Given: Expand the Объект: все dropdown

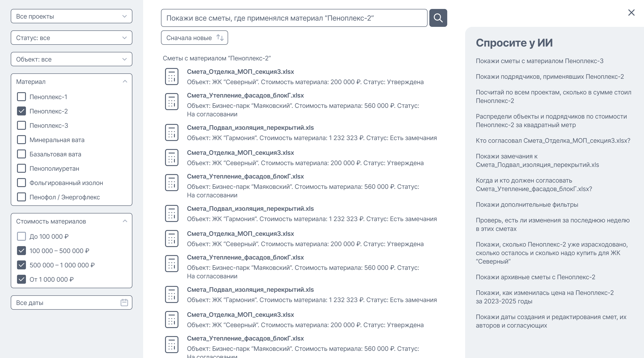Looking at the screenshot, I should (x=72, y=59).
